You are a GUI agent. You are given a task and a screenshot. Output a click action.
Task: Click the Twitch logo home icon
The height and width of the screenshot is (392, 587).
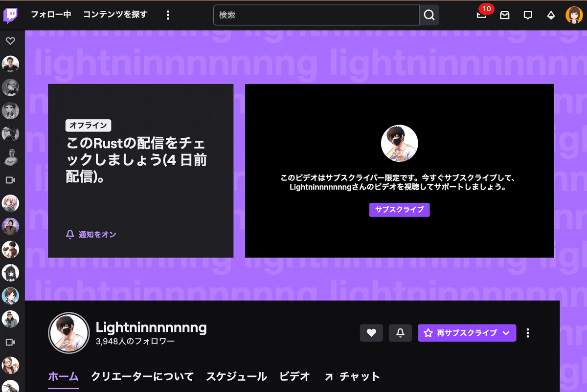point(11,15)
